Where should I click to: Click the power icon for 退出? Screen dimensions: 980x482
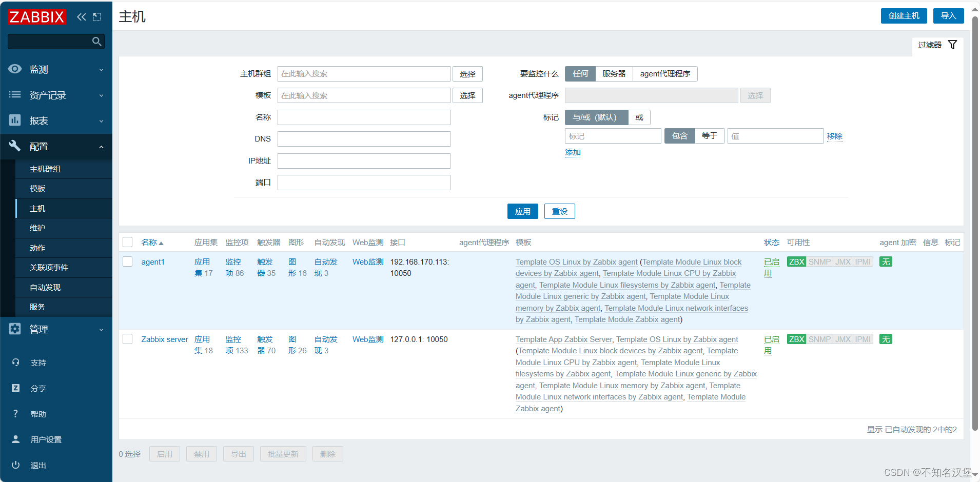(x=16, y=465)
